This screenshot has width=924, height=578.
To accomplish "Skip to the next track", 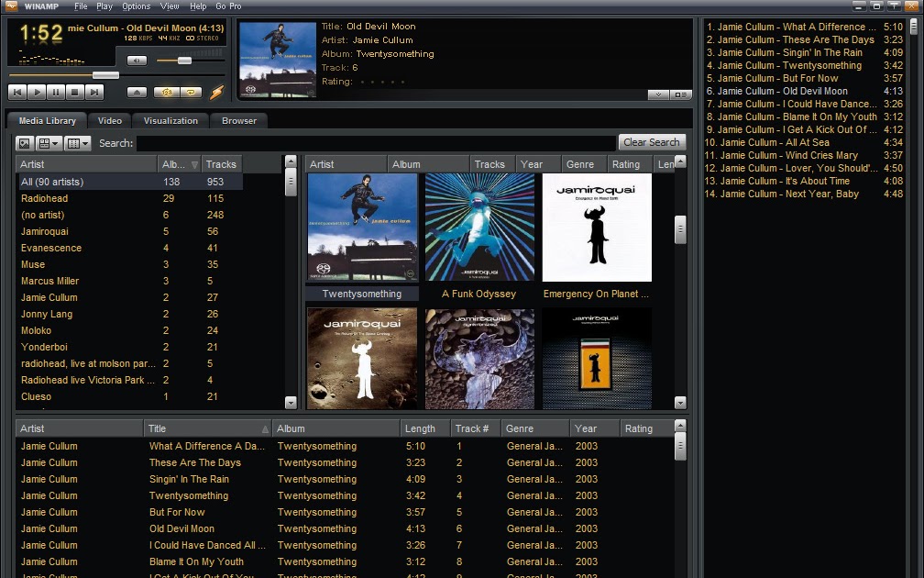I will pyautogui.click(x=93, y=92).
